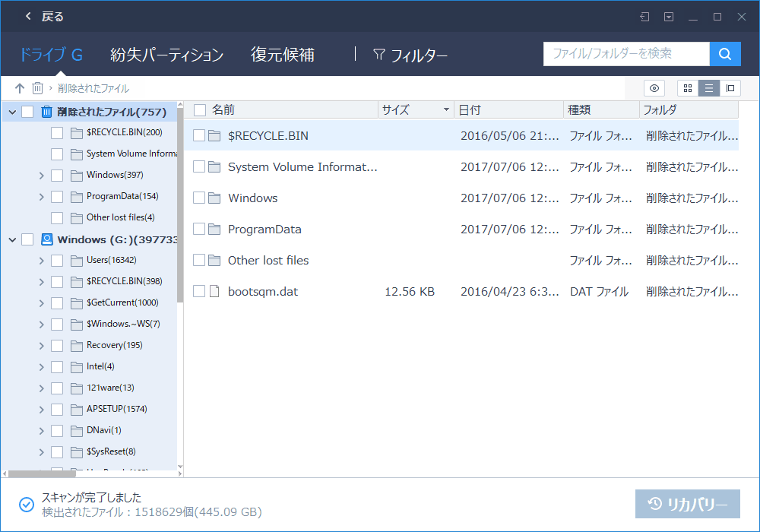Click the trash icon in breadcrumb bar
This screenshot has width=760, height=532.
tap(37, 88)
